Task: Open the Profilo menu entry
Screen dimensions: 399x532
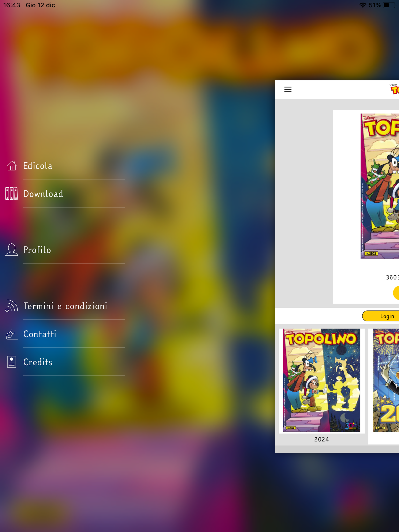Action: pyautogui.click(x=37, y=250)
